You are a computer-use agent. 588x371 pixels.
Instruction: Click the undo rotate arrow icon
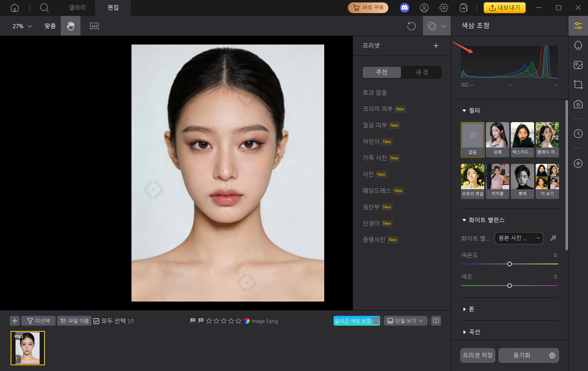click(x=411, y=26)
